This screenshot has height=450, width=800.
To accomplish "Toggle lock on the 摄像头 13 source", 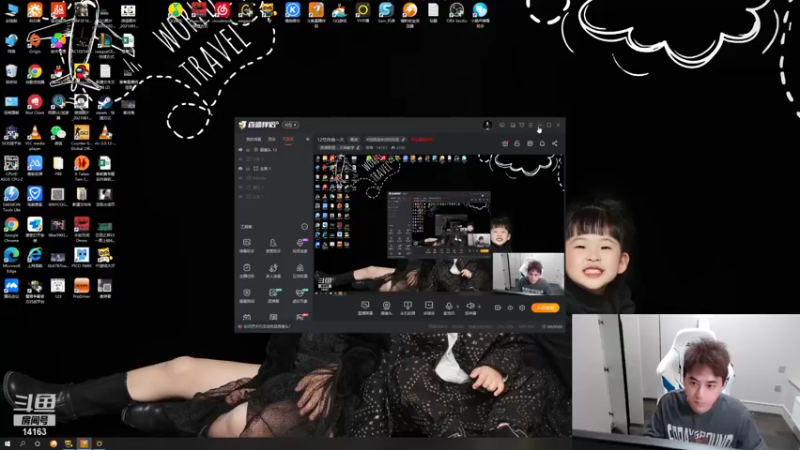I will click(x=248, y=149).
